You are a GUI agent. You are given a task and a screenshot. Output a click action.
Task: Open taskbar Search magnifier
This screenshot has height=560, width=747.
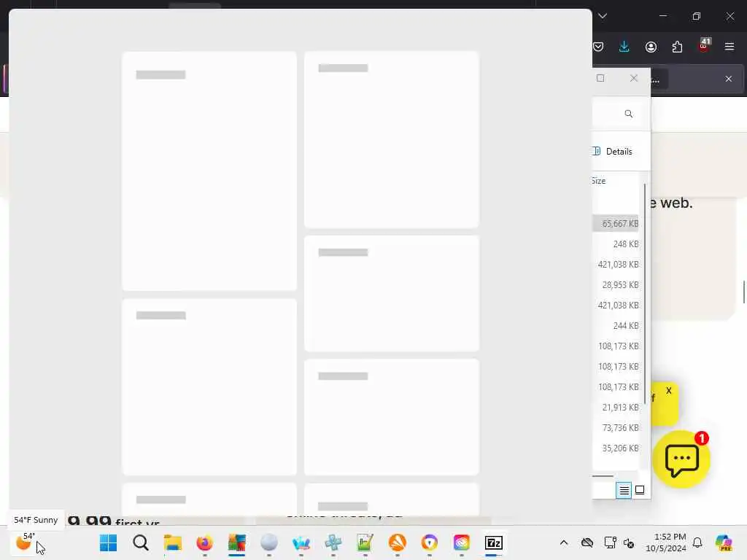tap(141, 542)
